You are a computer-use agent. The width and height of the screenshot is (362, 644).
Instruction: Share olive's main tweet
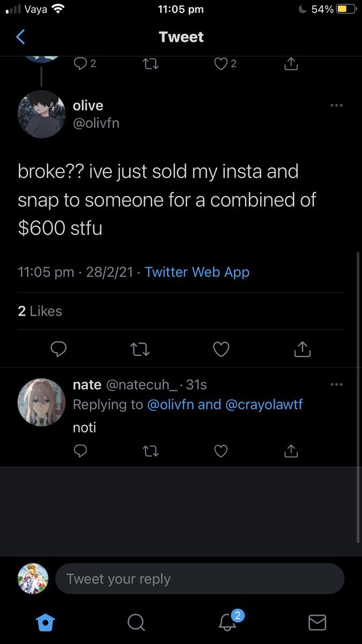click(x=302, y=349)
